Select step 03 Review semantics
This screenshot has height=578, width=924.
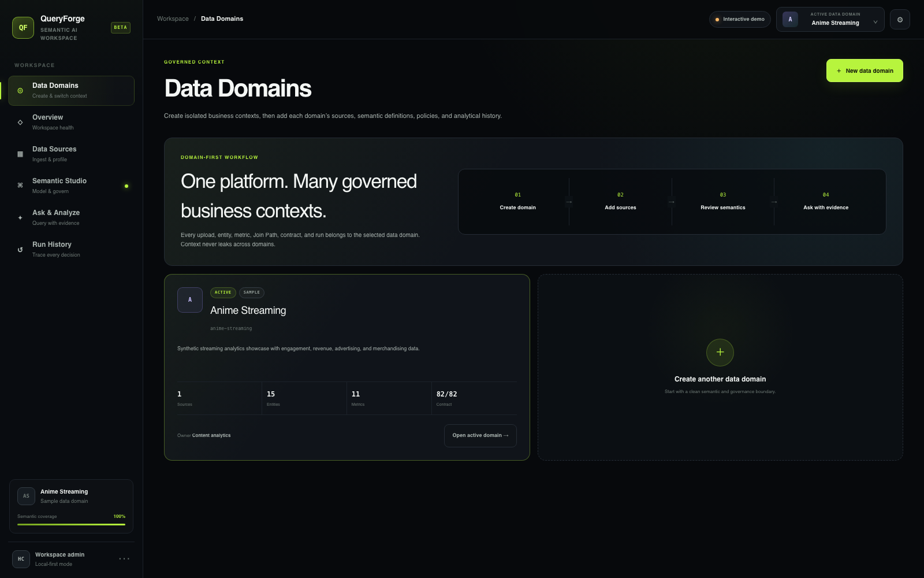pos(723,201)
